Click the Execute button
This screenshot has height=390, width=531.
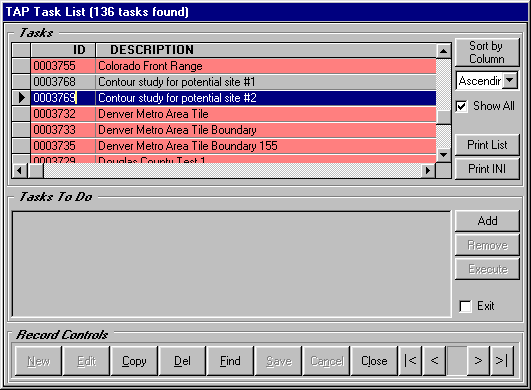coord(487,269)
